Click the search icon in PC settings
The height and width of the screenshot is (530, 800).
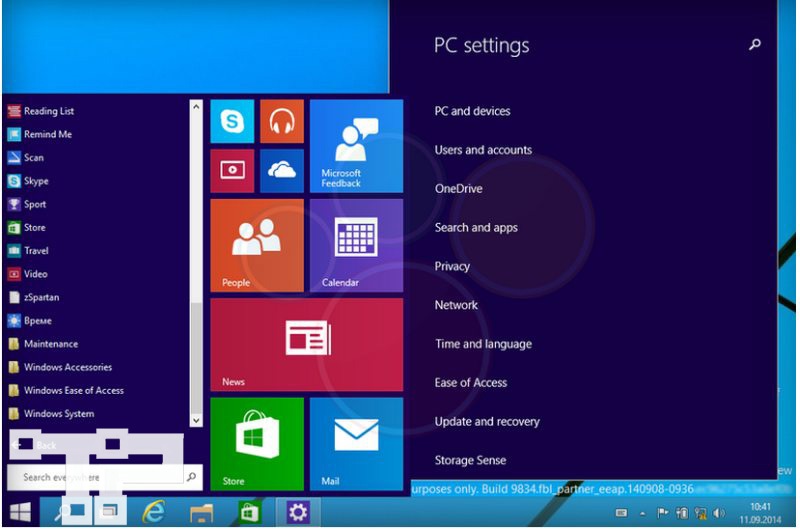[x=755, y=45]
